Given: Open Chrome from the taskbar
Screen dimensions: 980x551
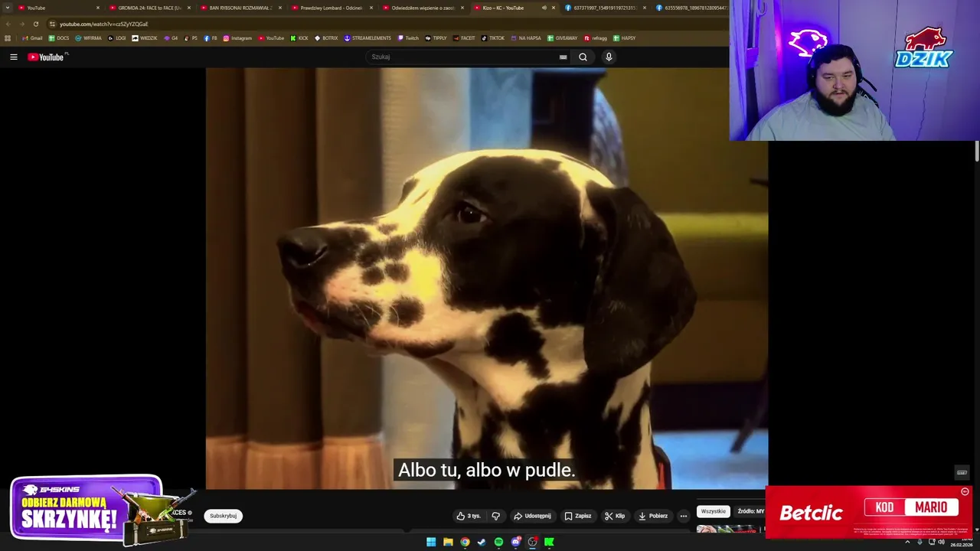Looking at the screenshot, I should pos(465,542).
